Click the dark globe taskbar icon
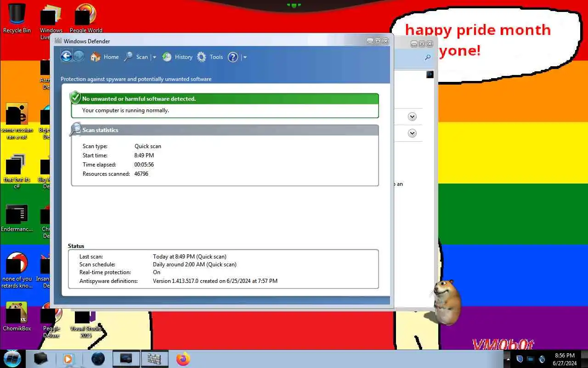 98,359
